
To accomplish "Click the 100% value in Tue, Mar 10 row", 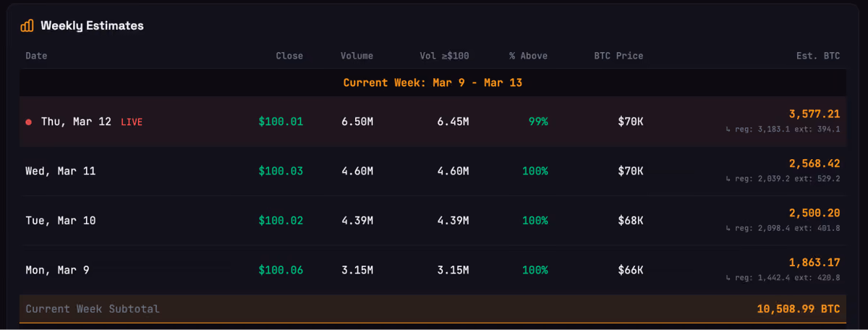I will click(535, 220).
